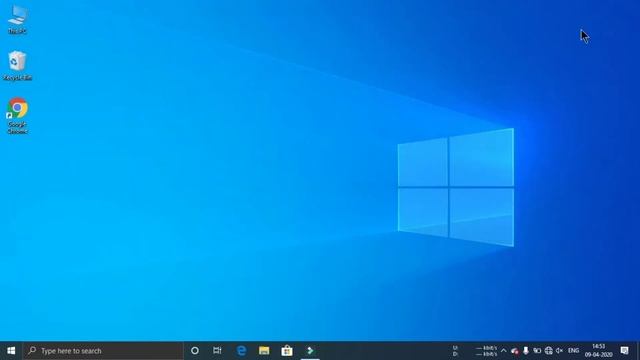Open Microsoft Store from the taskbar
Image resolution: width=640 pixels, height=360 pixels.
pyautogui.click(x=287, y=351)
